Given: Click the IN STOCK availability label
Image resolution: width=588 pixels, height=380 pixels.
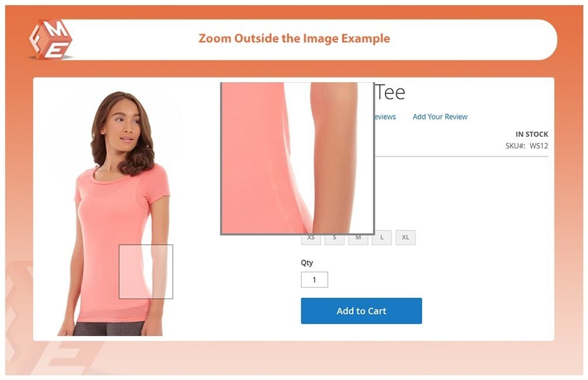Looking at the screenshot, I should tap(532, 134).
